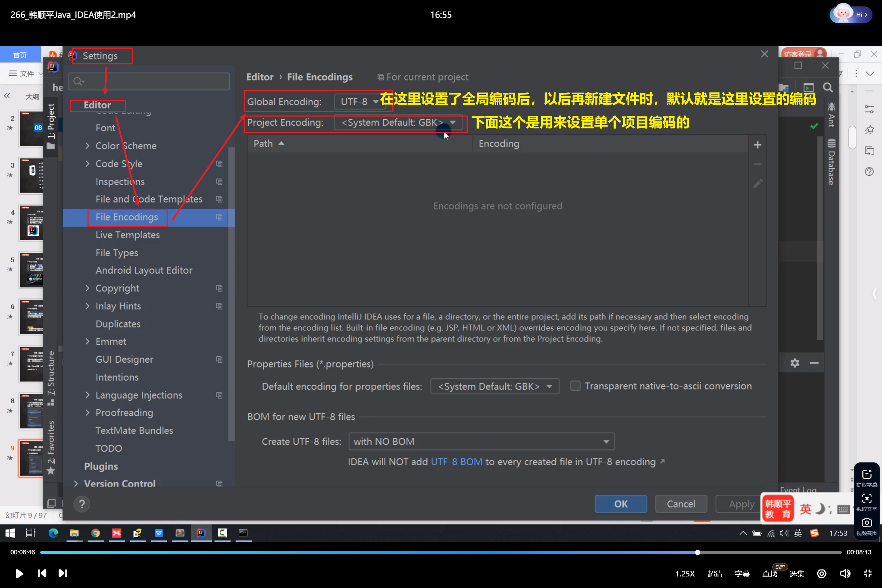Click the video screenshot camera icon
Image resolution: width=882 pixels, height=588 pixels.
866,522
